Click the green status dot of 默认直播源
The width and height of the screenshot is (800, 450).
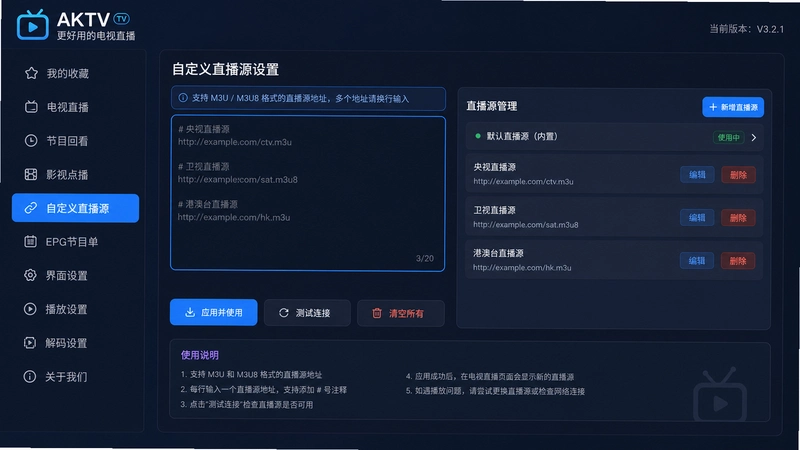tap(478, 136)
